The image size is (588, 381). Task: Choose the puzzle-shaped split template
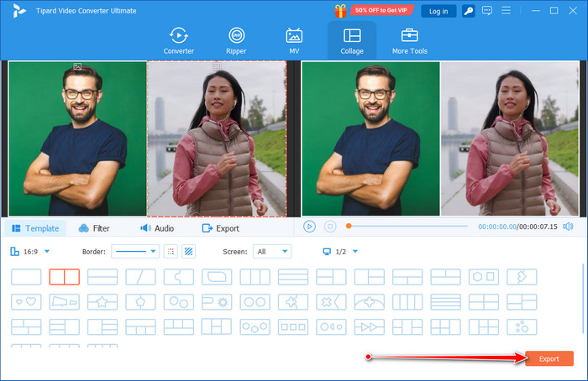click(x=179, y=277)
